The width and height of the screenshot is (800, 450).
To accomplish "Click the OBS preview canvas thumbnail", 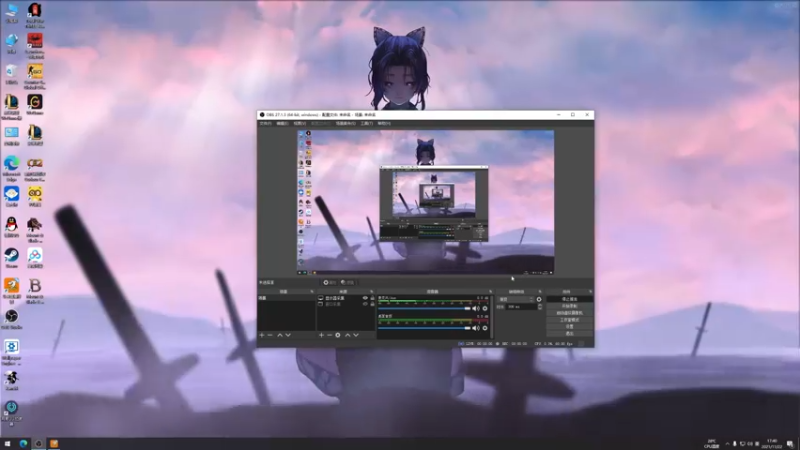I will point(426,203).
